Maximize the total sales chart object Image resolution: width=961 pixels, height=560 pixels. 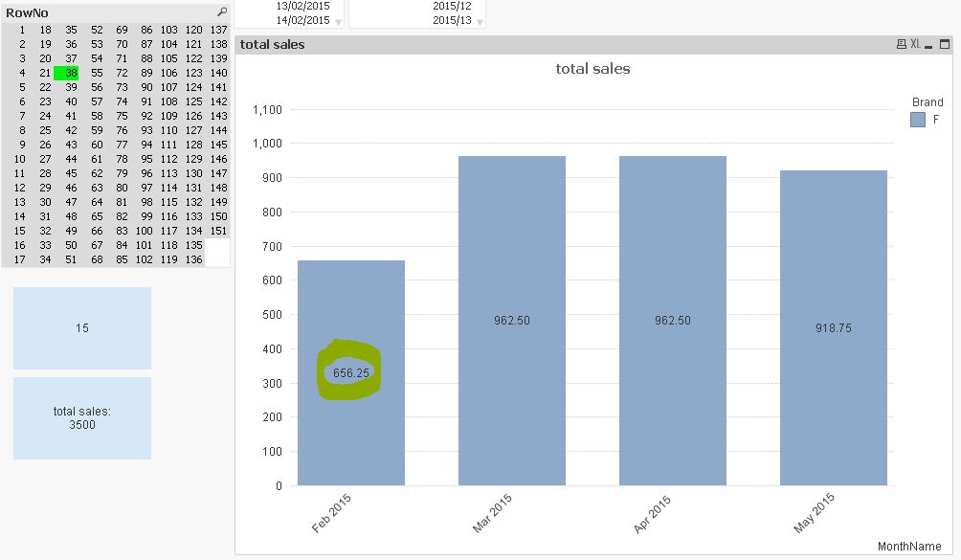[x=943, y=43]
